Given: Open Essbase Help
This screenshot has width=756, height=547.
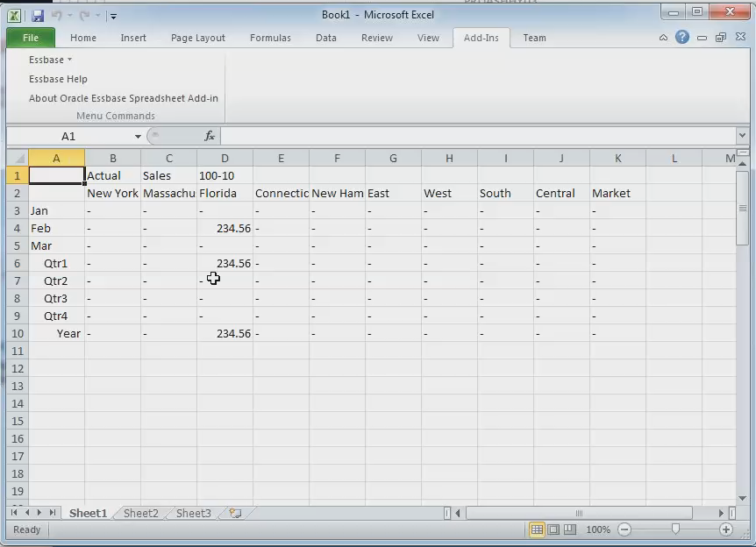Looking at the screenshot, I should pos(58,79).
